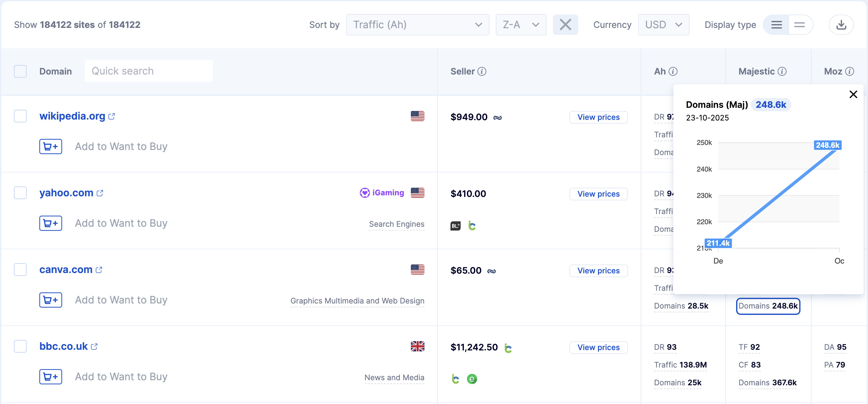Click the Search Engines category tag

396,224
